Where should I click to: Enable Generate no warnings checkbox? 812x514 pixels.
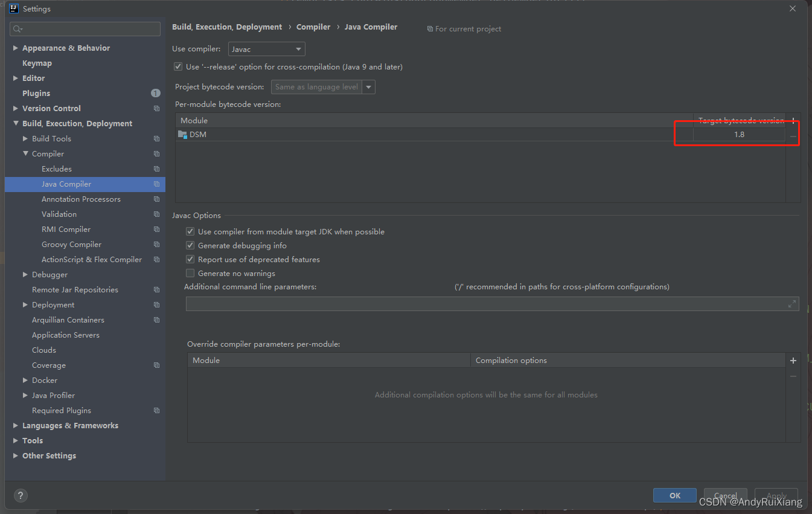click(190, 273)
